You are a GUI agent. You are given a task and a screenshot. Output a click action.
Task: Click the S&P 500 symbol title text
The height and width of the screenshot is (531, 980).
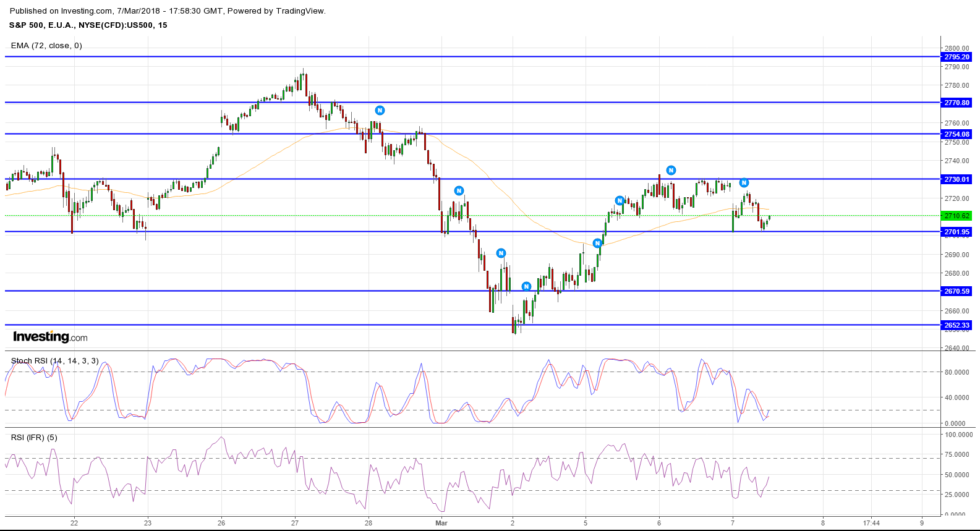click(x=88, y=25)
